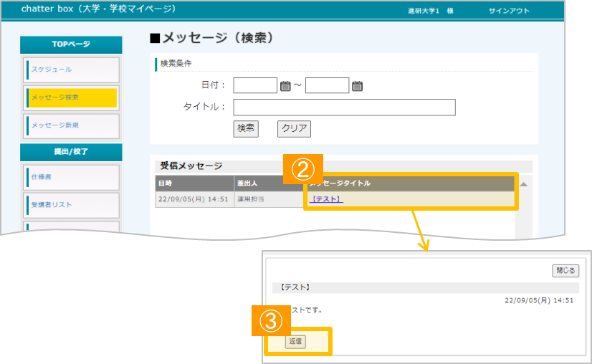
Task: Select メッセージ検索 in the sidebar
Action: 71,97
